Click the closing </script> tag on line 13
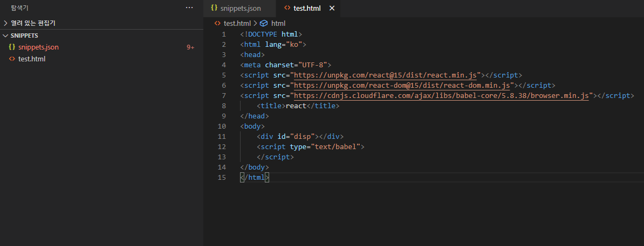 [275, 157]
